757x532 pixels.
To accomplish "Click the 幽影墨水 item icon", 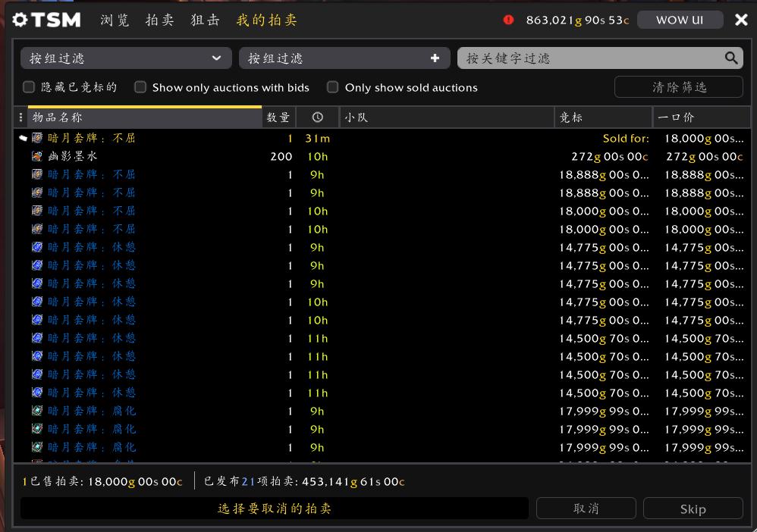I will [x=36, y=156].
